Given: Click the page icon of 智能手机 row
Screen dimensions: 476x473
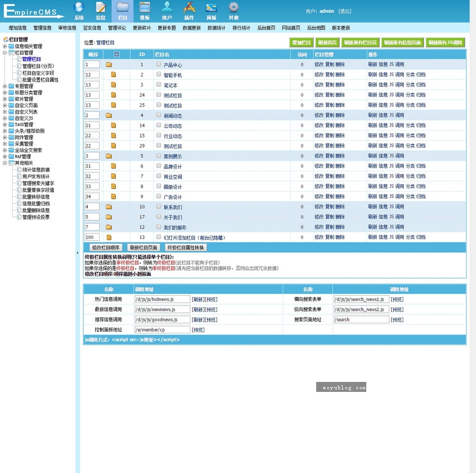Looking at the screenshot, I should coord(114,75).
